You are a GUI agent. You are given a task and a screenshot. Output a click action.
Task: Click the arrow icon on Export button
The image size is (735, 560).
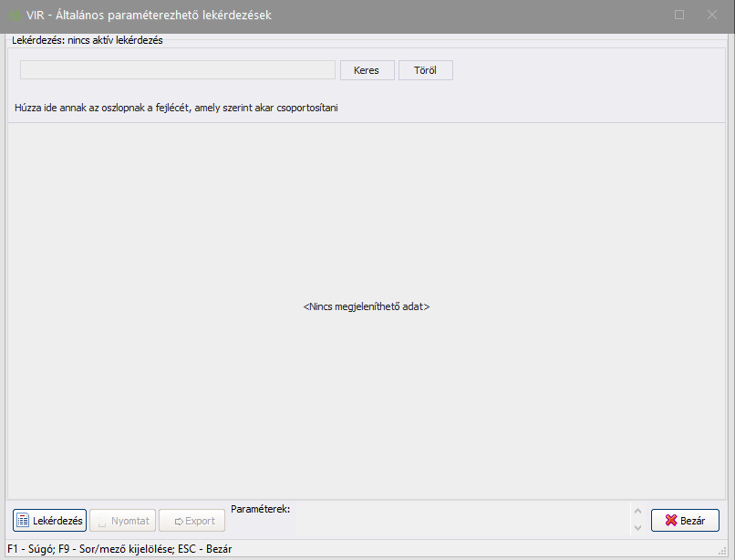click(x=177, y=521)
